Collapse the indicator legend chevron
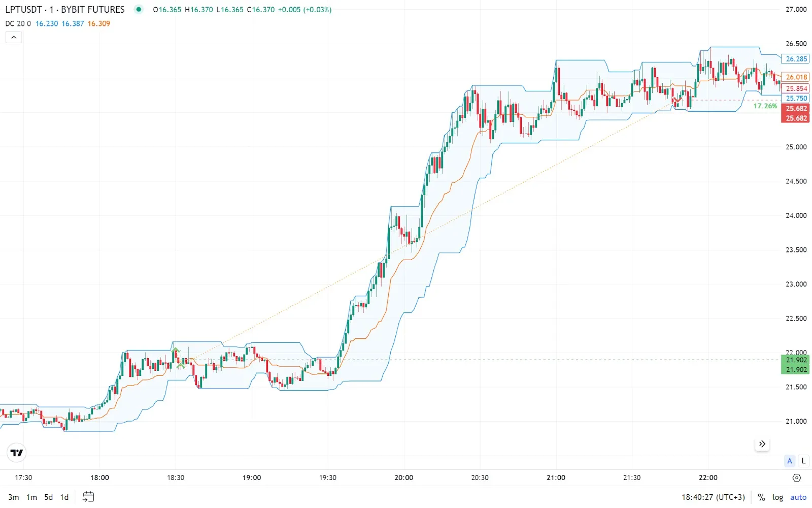812x508 pixels. (x=14, y=37)
